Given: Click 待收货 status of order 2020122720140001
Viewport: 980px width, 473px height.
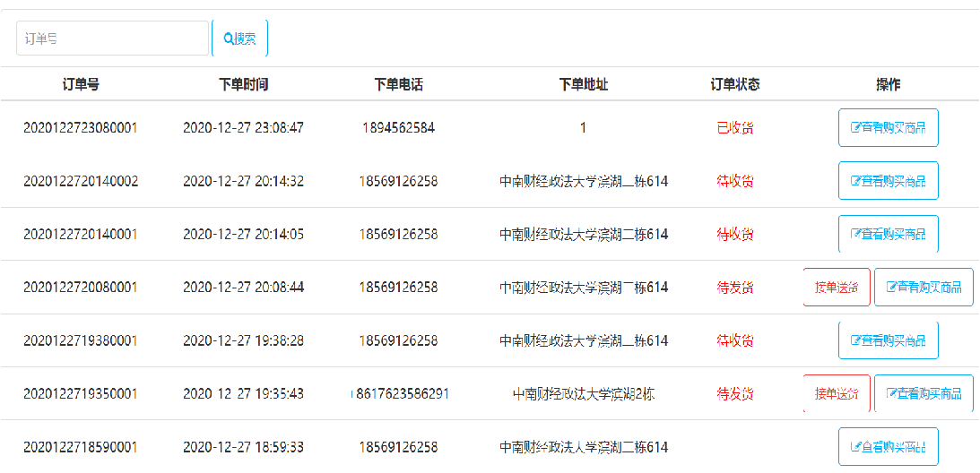Looking at the screenshot, I should (735, 235).
